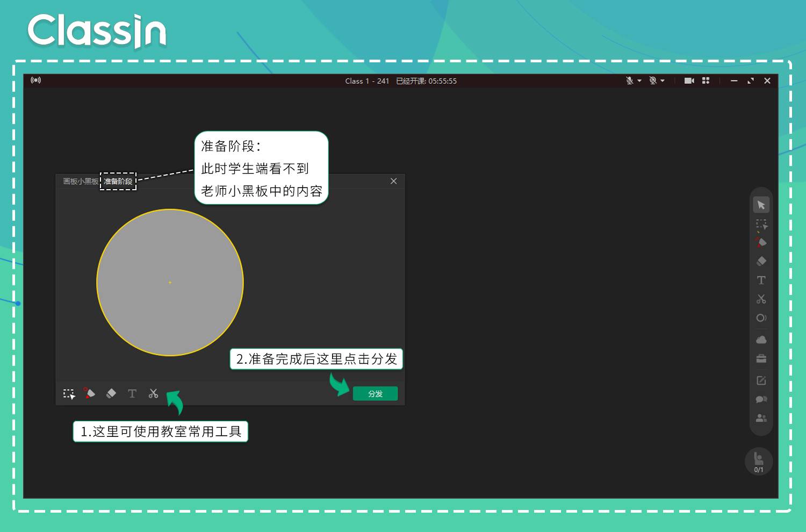806x532 pixels.
Task: Open the chat messages panel
Action: (761, 399)
